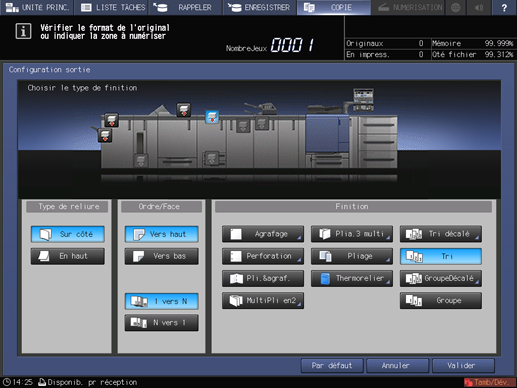Toggle the Tri sort mode
The height and width of the screenshot is (388, 517).
(x=441, y=256)
